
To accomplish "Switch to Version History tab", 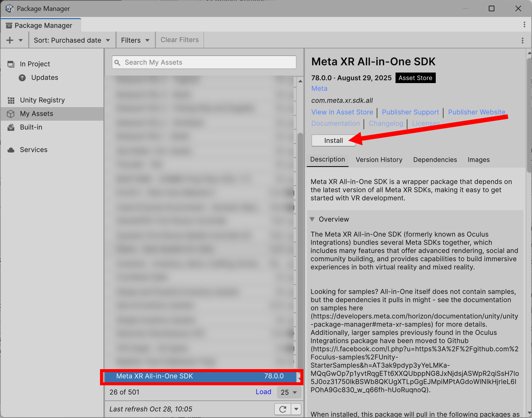I will coord(379,160).
